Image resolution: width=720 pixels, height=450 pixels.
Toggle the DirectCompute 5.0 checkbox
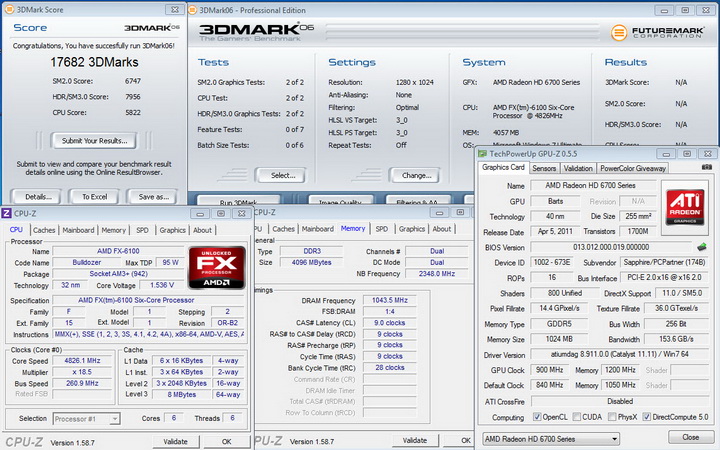(647, 416)
